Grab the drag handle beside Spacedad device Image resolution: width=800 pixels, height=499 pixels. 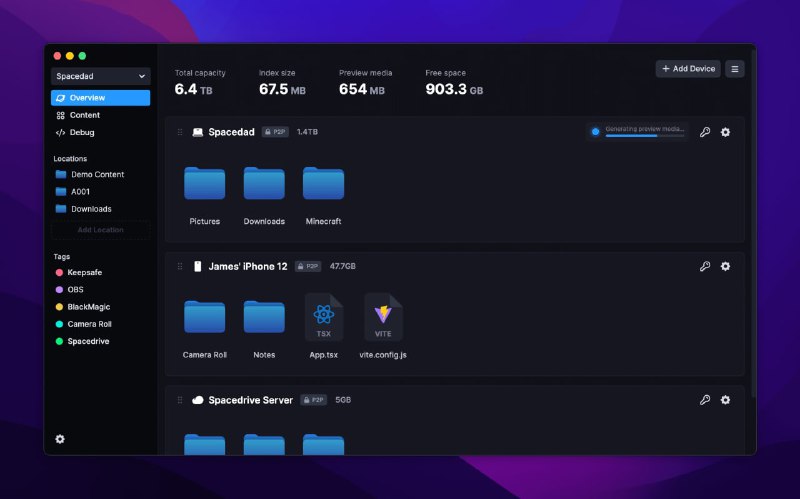pos(180,132)
